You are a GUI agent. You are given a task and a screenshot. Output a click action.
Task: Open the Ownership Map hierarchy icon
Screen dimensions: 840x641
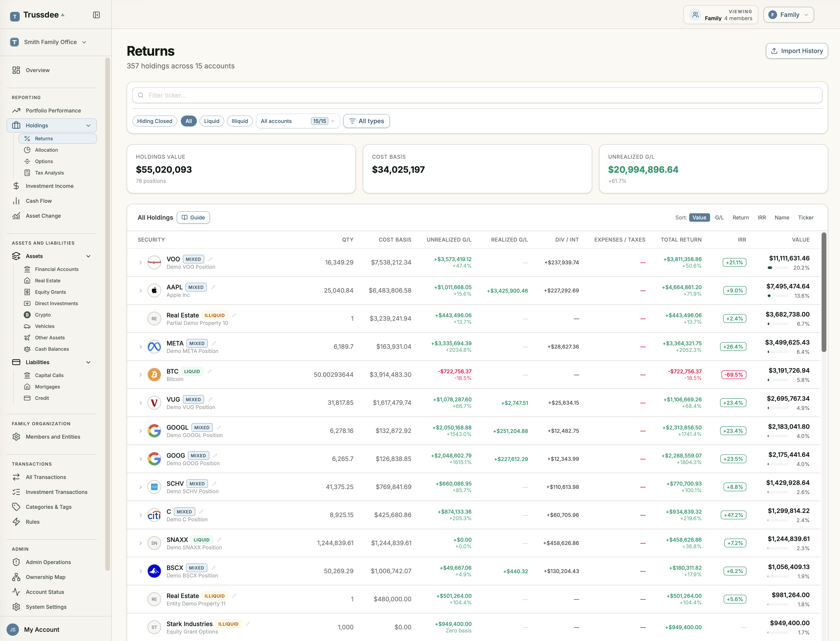[16, 577]
